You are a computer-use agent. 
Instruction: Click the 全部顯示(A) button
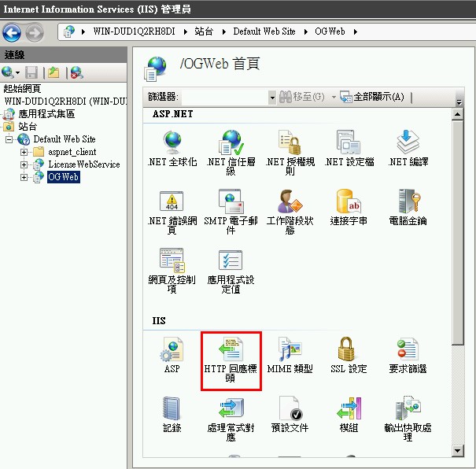[x=372, y=97]
